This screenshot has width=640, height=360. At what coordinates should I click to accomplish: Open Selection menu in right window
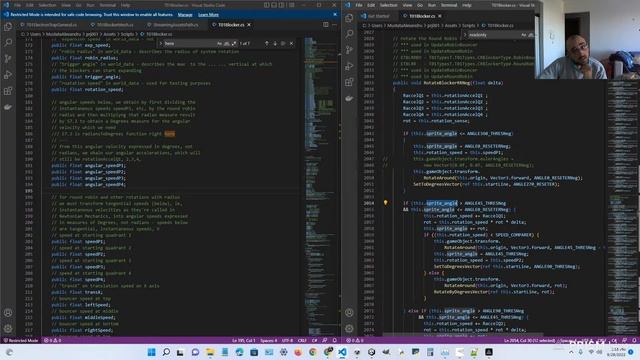pyautogui.click(x=389, y=5)
